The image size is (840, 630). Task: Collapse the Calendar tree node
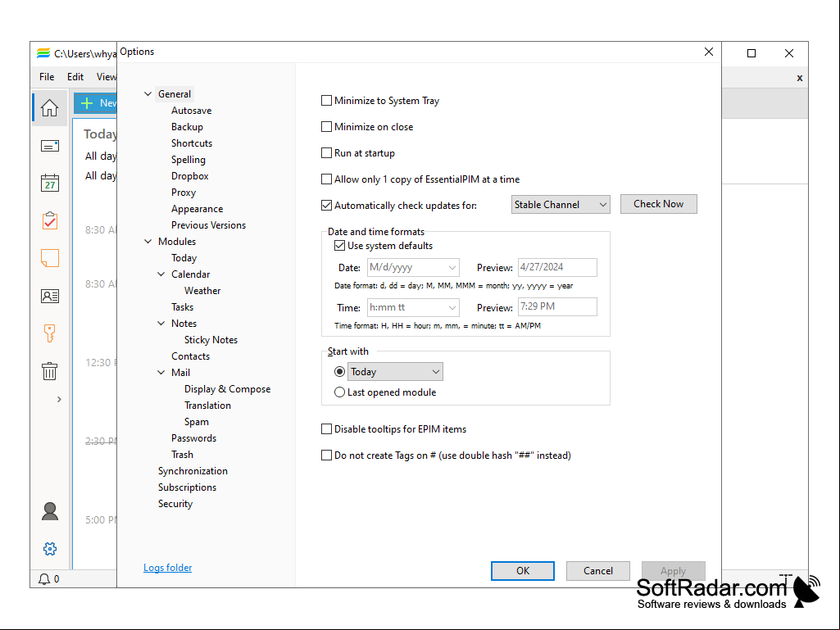coord(161,274)
